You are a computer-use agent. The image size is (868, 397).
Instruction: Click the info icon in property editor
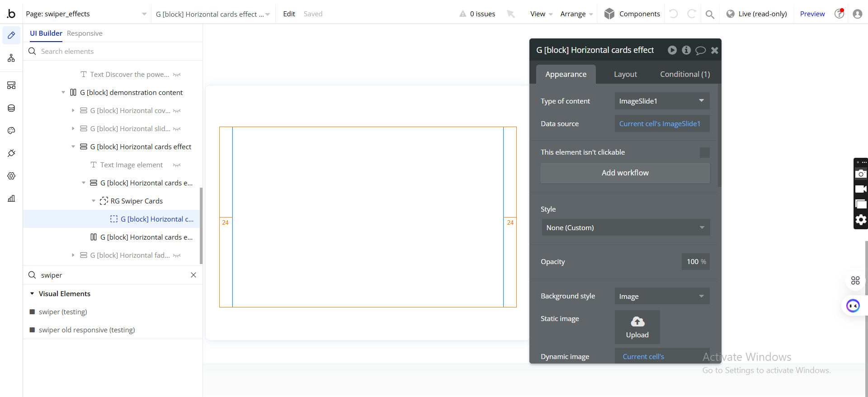686,50
